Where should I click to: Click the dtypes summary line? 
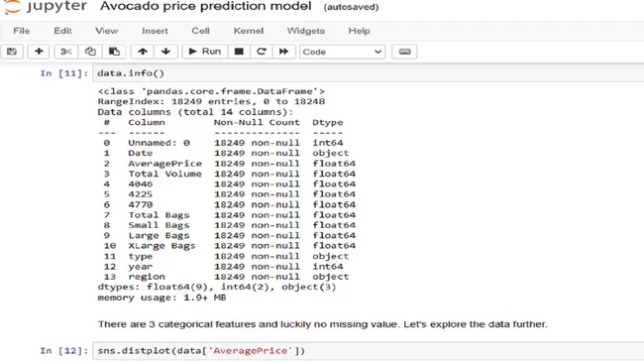217,287
